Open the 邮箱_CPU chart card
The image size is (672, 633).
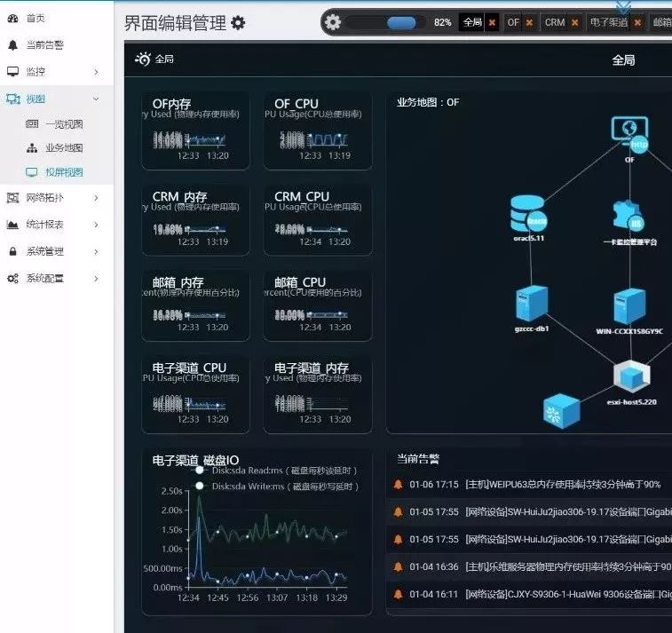coord(318,305)
